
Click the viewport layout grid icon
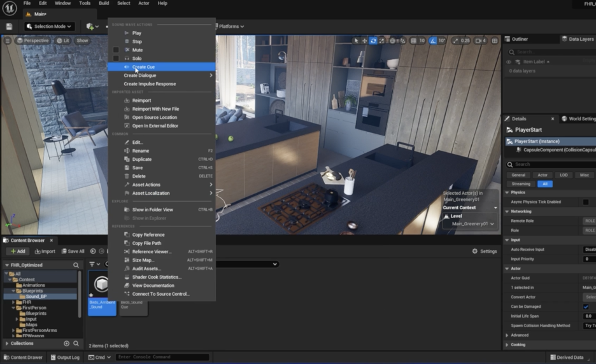(495, 40)
